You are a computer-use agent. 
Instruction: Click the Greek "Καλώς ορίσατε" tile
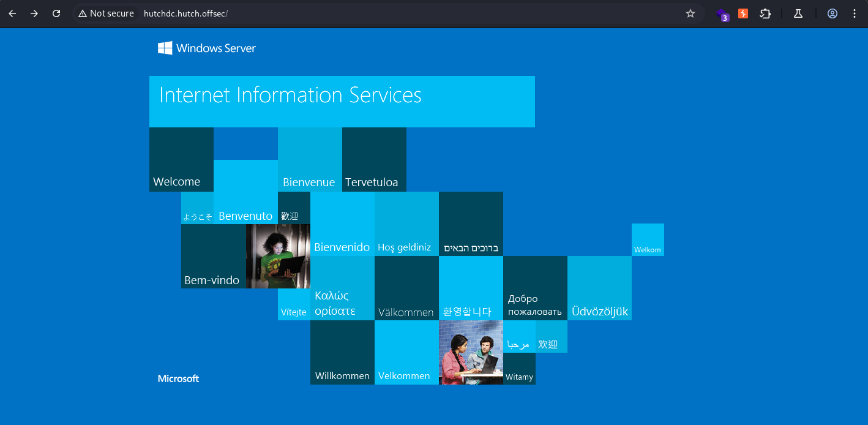coord(342,288)
